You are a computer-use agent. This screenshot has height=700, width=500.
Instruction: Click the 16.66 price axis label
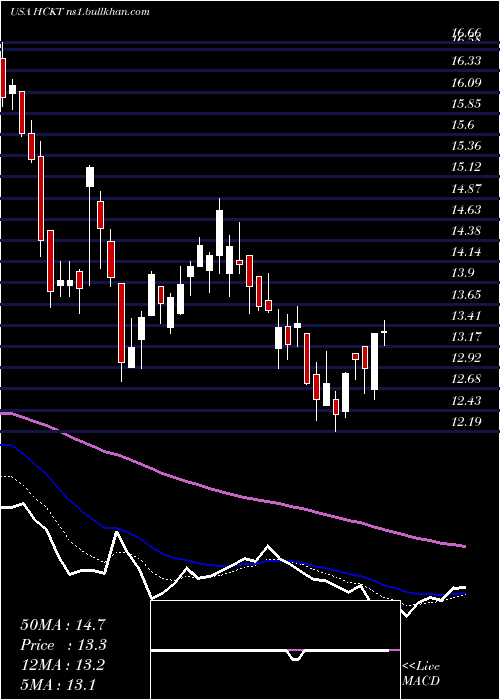pyautogui.click(x=466, y=32)
